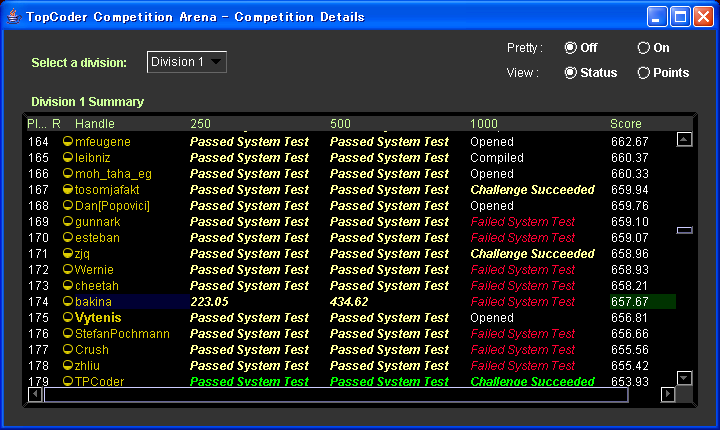Click bakina's 434.62 score in 500 column
The width and height of the screenshot is (720, 430).
point(349,301)
